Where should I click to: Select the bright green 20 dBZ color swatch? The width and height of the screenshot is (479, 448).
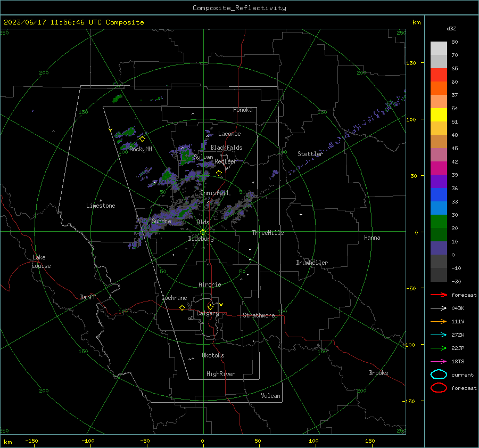pos(439,222)
